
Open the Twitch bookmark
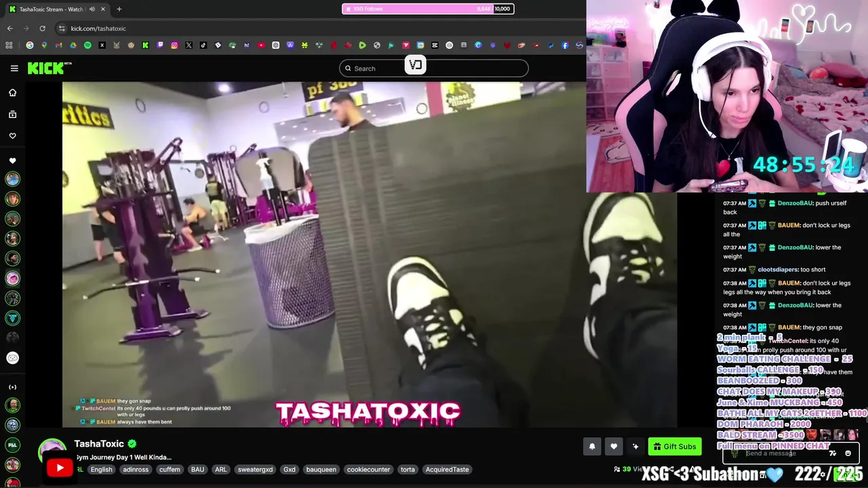160,45
